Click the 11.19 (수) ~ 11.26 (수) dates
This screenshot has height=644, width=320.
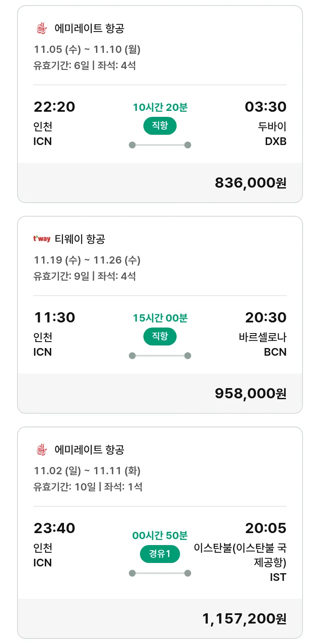[87, 260]
